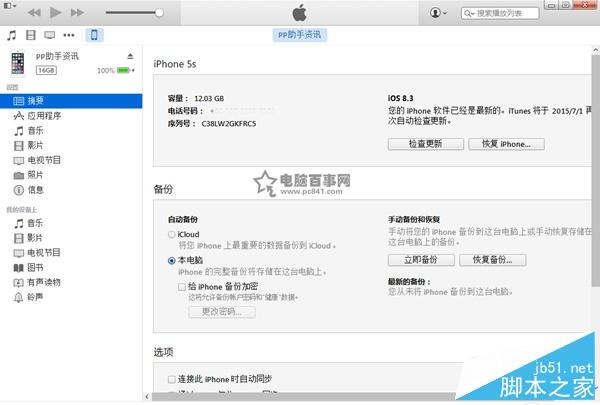
Task: Open the account user dropdown
Action: [x=438, y=13]
